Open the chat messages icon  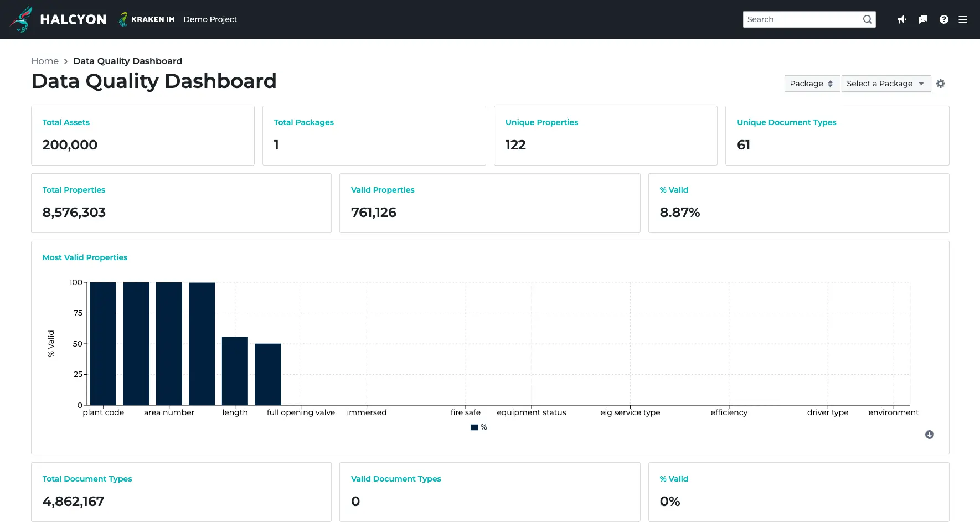pyautogui.click(x=922, y=19)
